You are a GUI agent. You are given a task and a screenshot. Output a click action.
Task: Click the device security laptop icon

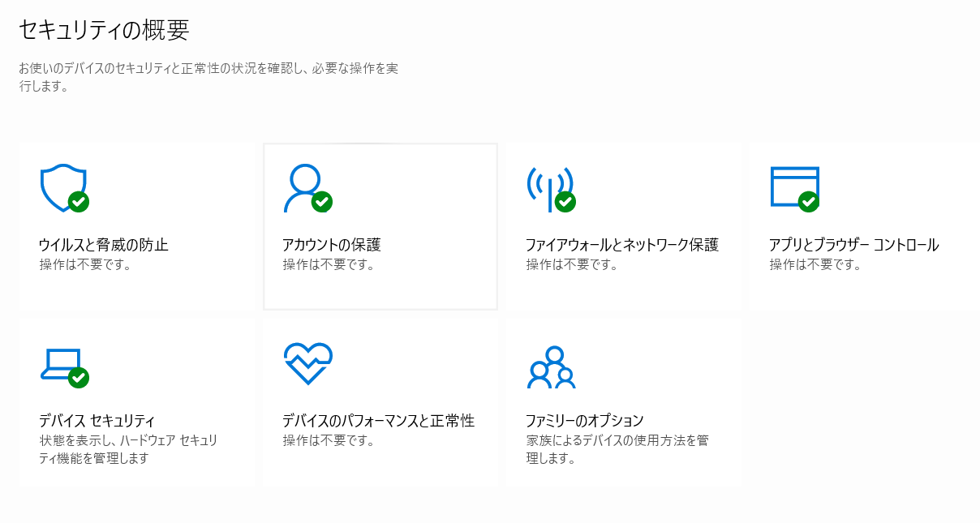tap(60, 364)
